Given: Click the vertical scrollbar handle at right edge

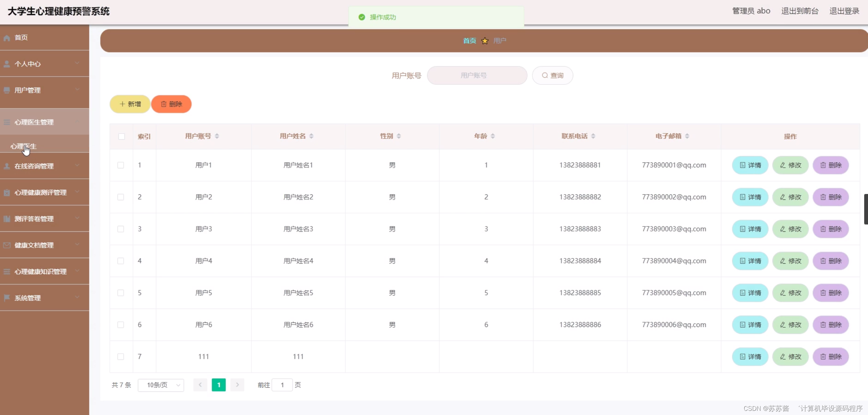Looking at the screenshot, I should click(x=866, y=209).
